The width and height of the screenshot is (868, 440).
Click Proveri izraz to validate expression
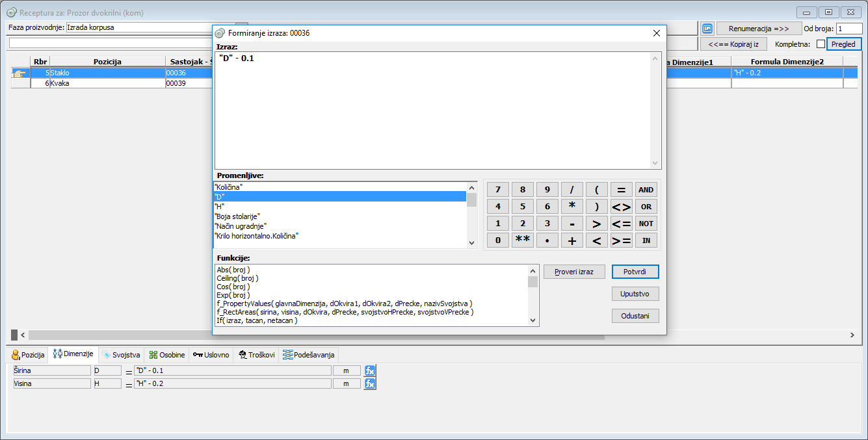574,272
